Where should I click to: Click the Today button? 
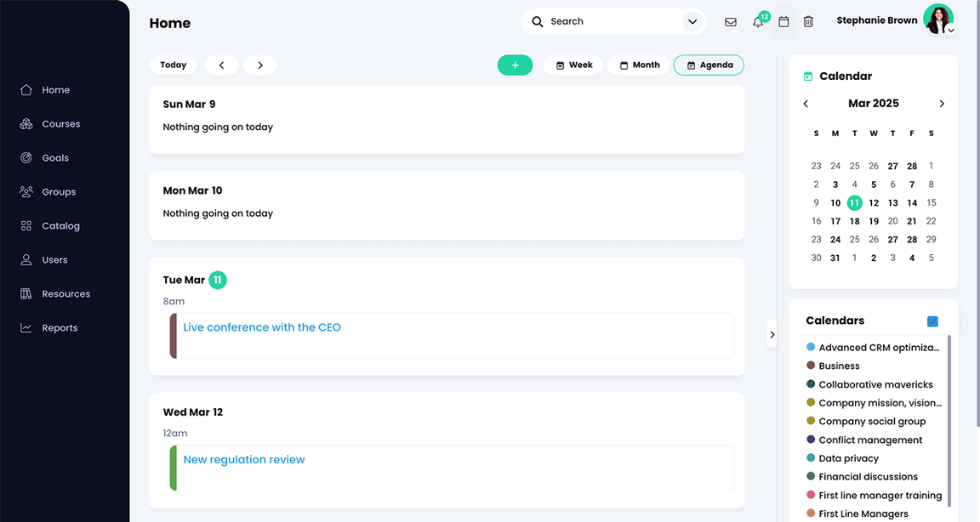pyautogui.click(x=173, y=65)
